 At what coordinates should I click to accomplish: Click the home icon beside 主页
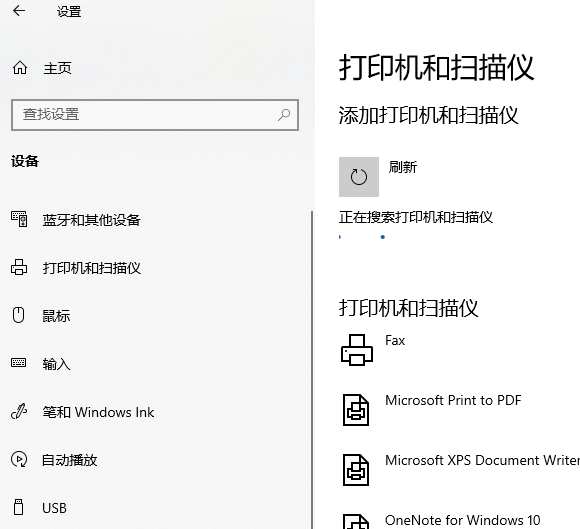coord(20,68)
